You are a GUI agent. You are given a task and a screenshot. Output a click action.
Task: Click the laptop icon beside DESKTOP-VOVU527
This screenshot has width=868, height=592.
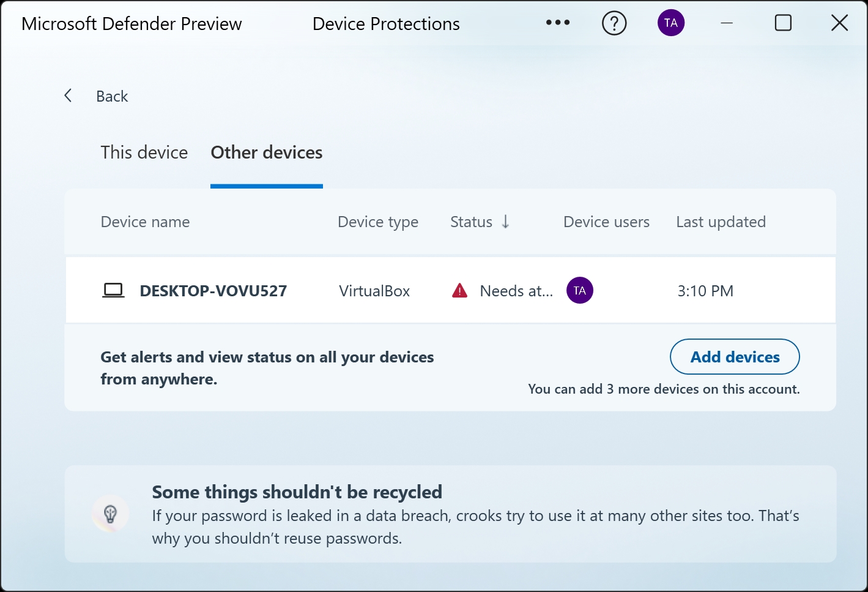(x=113, y=290)
